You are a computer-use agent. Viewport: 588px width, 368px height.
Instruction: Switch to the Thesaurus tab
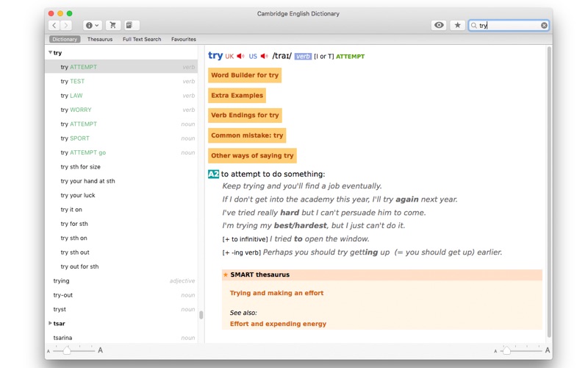point(100,39)
